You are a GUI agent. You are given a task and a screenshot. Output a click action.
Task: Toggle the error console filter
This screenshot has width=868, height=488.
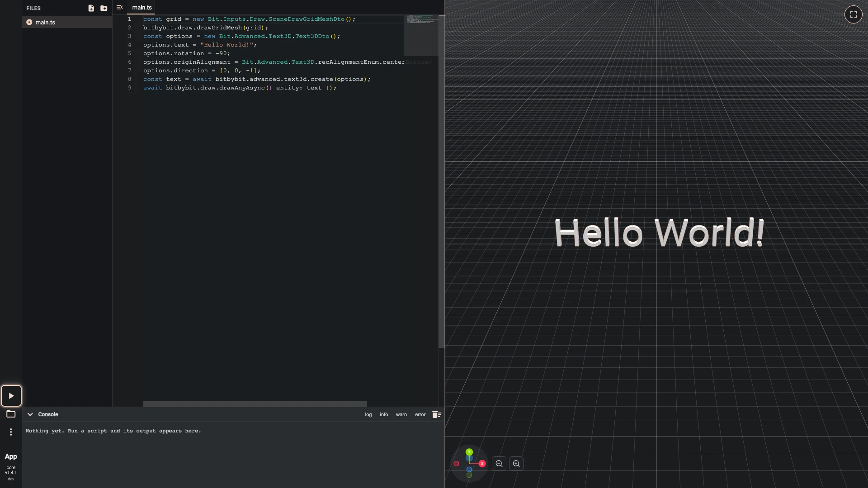click(x=420, y=414)
